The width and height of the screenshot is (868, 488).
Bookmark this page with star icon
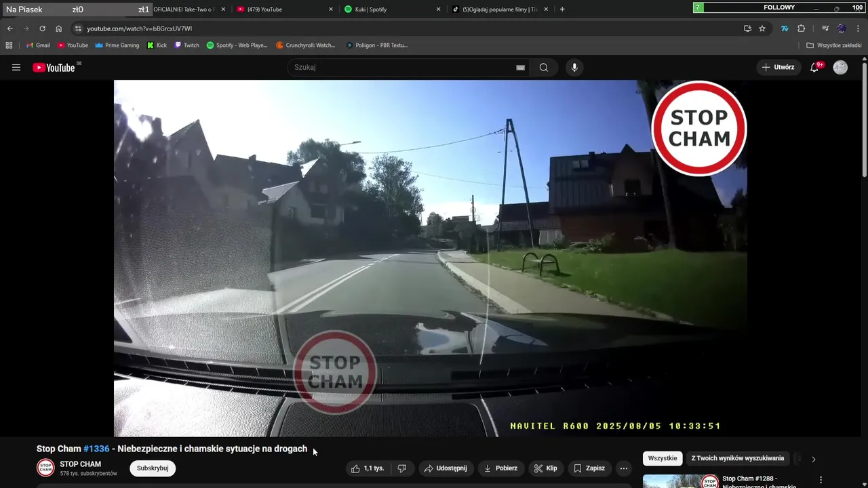click(x=762, y=28)
